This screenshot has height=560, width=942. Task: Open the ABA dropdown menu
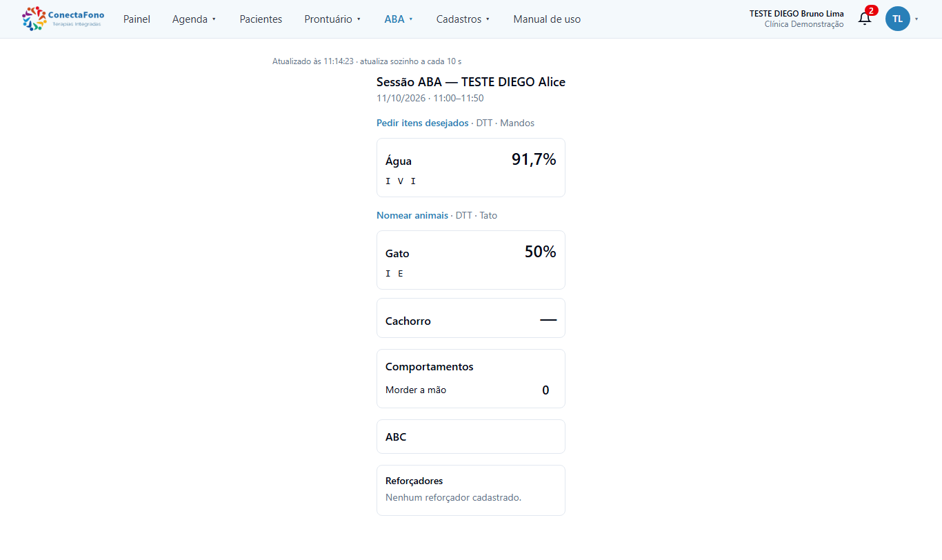click(x=399, y=19)
